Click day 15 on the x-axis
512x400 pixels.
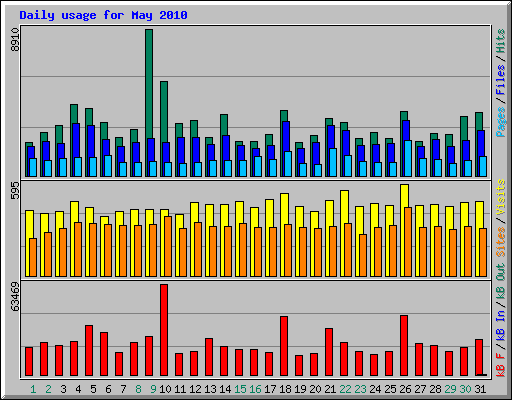click(240, 389)
